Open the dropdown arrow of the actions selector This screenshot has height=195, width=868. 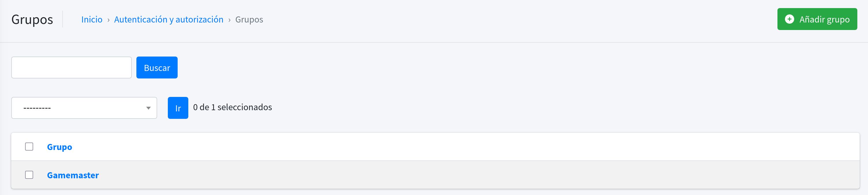coord(148,108)
